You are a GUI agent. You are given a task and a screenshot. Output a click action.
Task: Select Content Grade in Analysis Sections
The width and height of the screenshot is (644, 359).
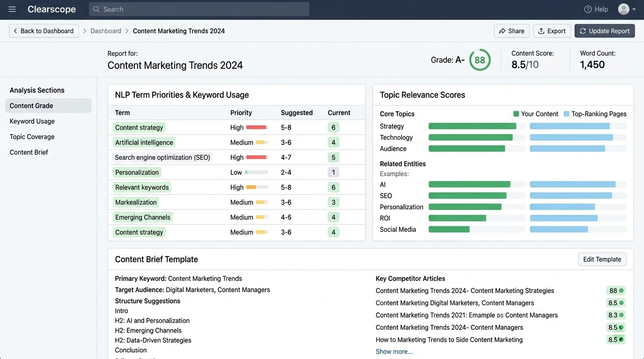(48, 106)
